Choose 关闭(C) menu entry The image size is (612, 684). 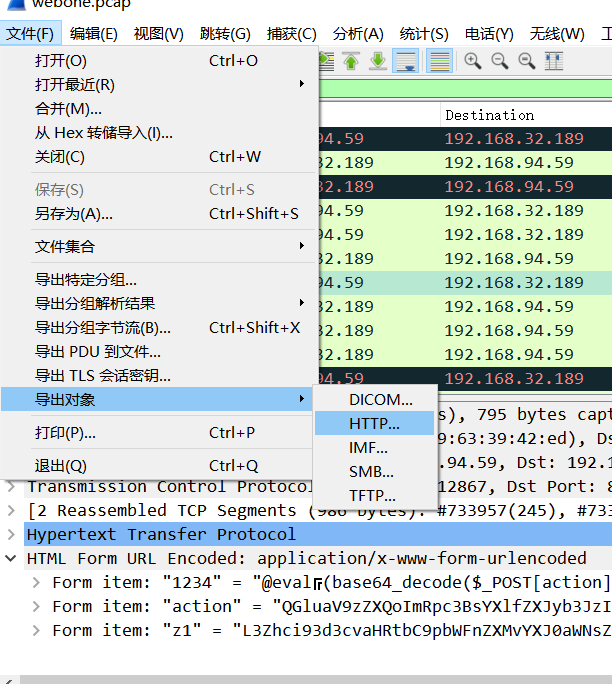point(159,157)
